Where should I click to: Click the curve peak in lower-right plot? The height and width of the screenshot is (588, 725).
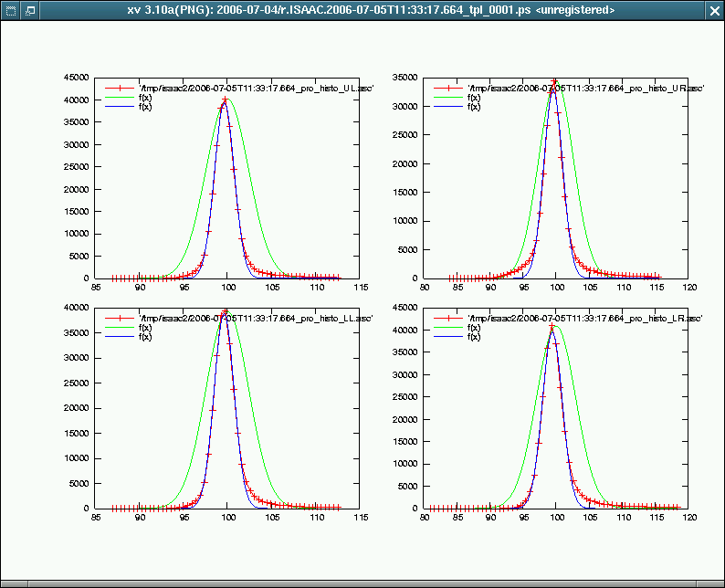coord(552,326)
